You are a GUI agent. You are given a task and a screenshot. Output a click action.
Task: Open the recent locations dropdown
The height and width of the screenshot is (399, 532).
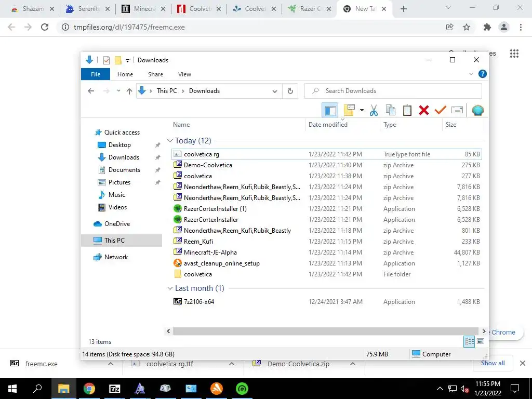point(118,91)
